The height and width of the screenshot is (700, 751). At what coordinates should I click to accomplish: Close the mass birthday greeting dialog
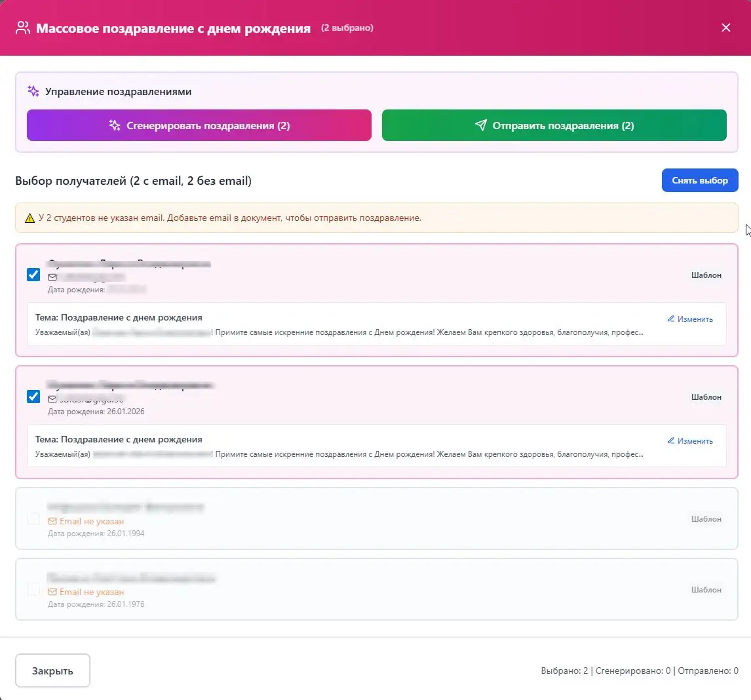(x=725, y=28)
